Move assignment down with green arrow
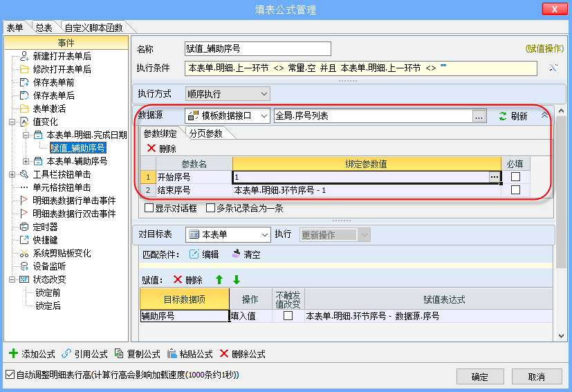 pos(237,280)
